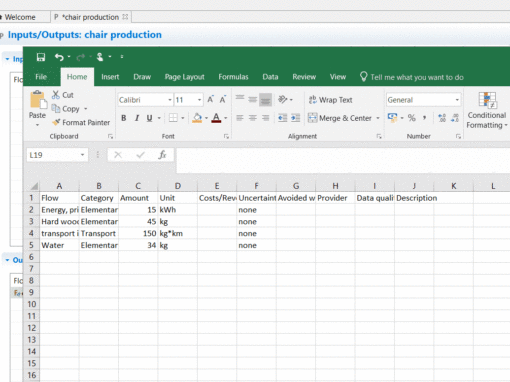Click Decrease Decimal icon
Screen dimensions: 510x382
(455, 118)
